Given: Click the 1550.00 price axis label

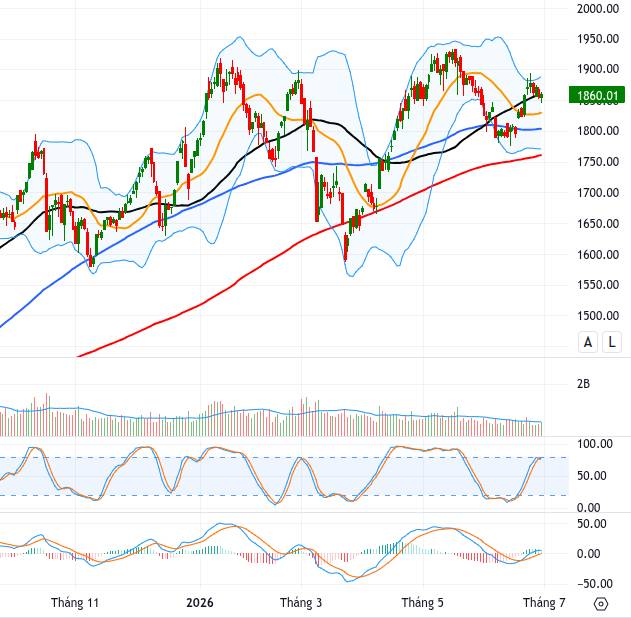Looking at the screenshot, I should [598, 285].
